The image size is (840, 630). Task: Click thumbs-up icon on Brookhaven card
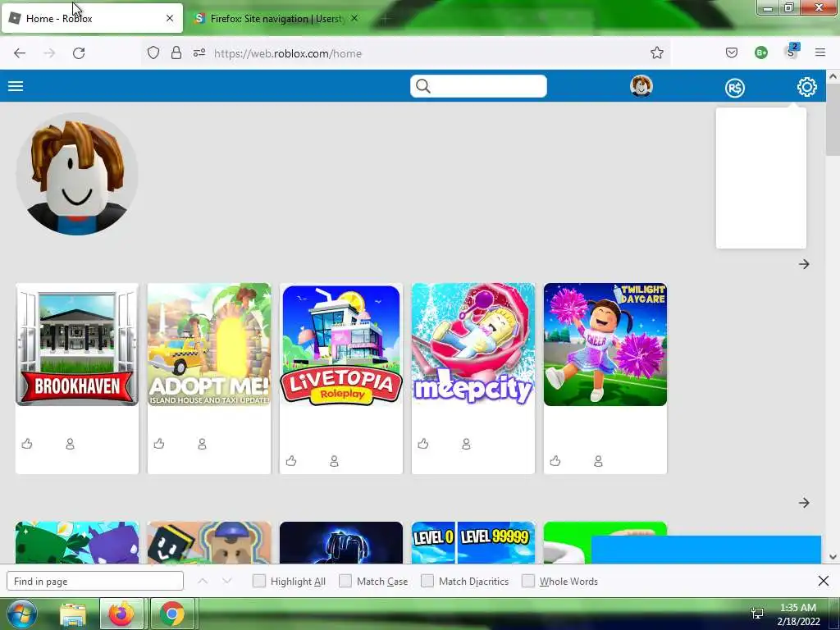(27, 444)
